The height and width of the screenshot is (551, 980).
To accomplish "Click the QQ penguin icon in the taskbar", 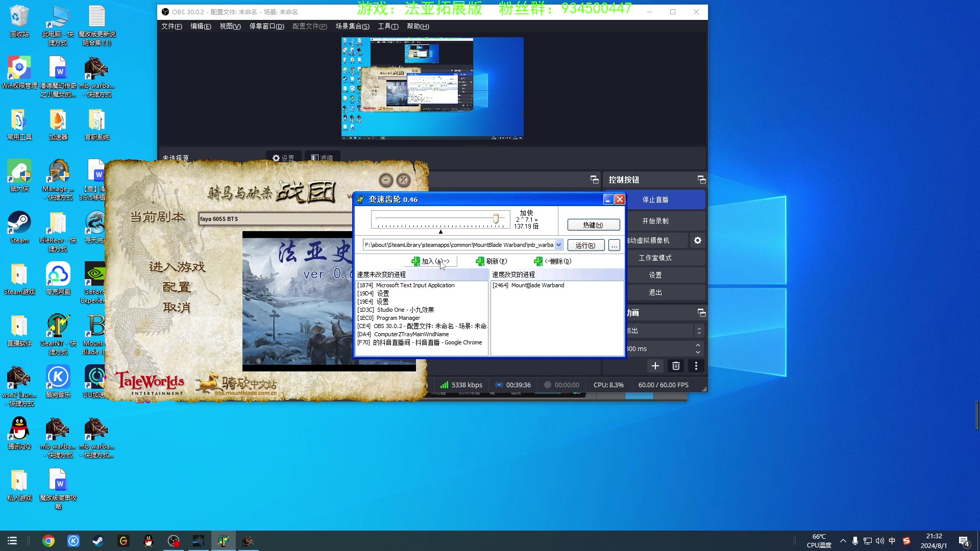I will click(x=148, y=541).
